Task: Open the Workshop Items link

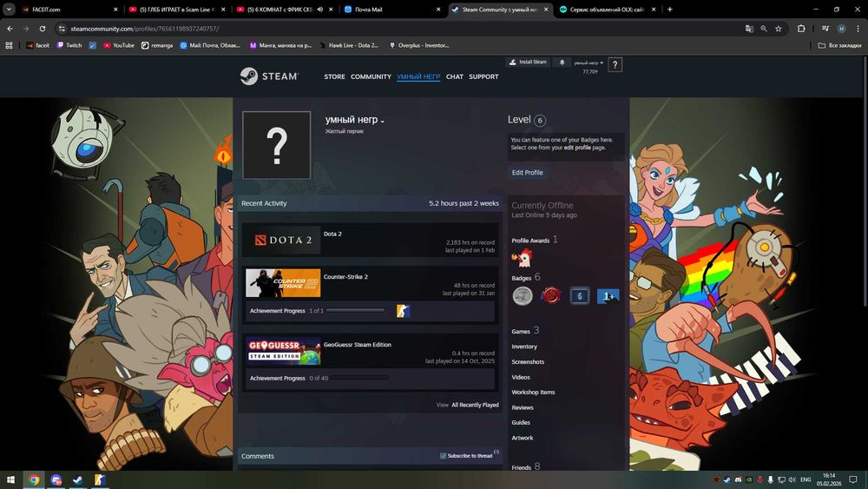Action: pos(533,392)
